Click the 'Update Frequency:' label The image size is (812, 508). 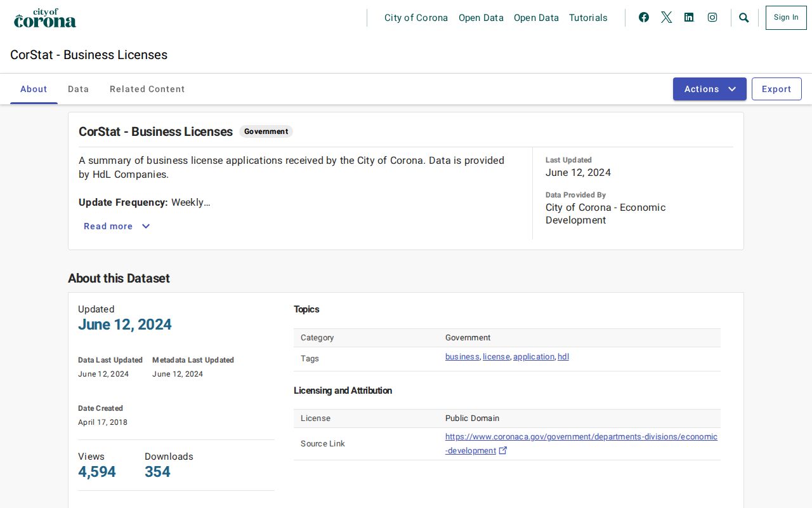[x=123, y=203]
